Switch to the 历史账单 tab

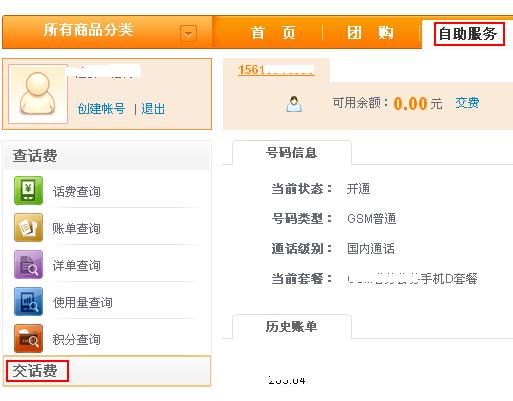coord(292,326)
